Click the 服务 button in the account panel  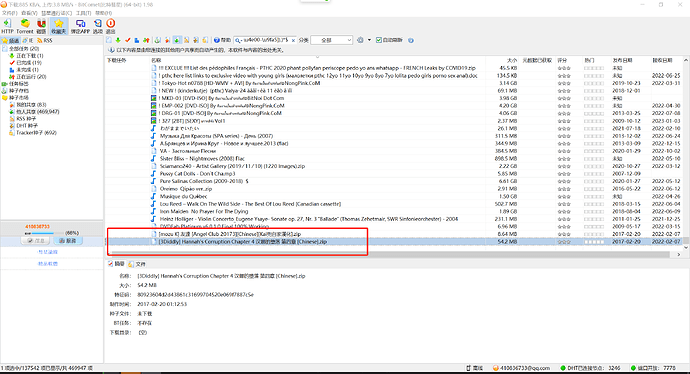pyautogui.click(x=68, y=241)
